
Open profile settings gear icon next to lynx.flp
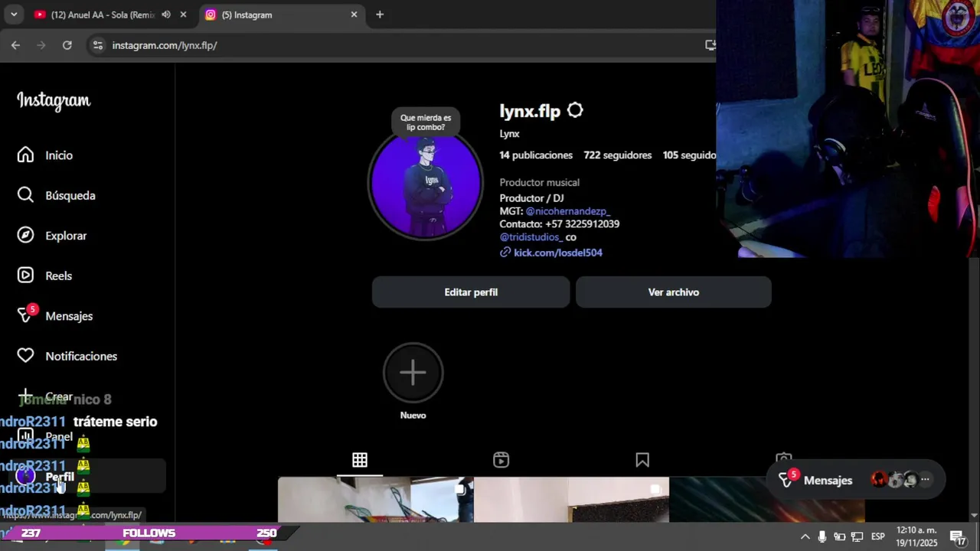(575, 111)
